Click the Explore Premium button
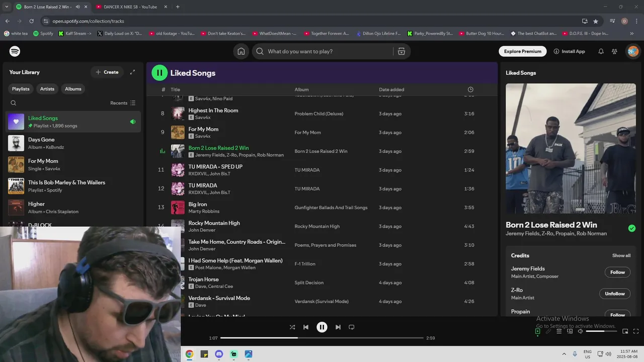 [x=523, y=51]
